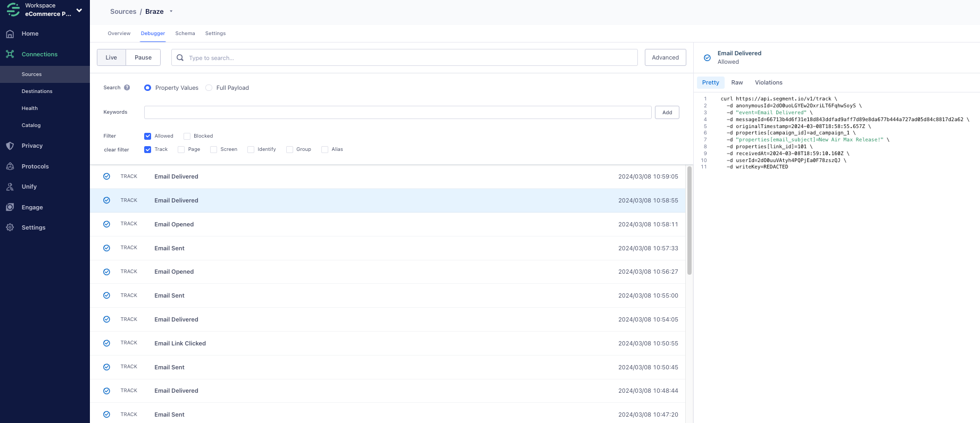This screenshot has width=980, height=423.
Task: Open the Violations tab
Action: 768,82
